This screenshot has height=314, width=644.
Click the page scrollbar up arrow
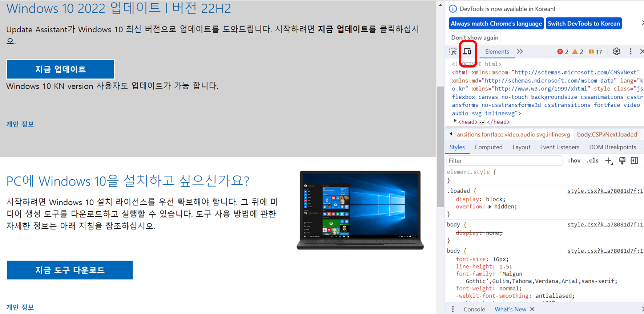[440, 5]
